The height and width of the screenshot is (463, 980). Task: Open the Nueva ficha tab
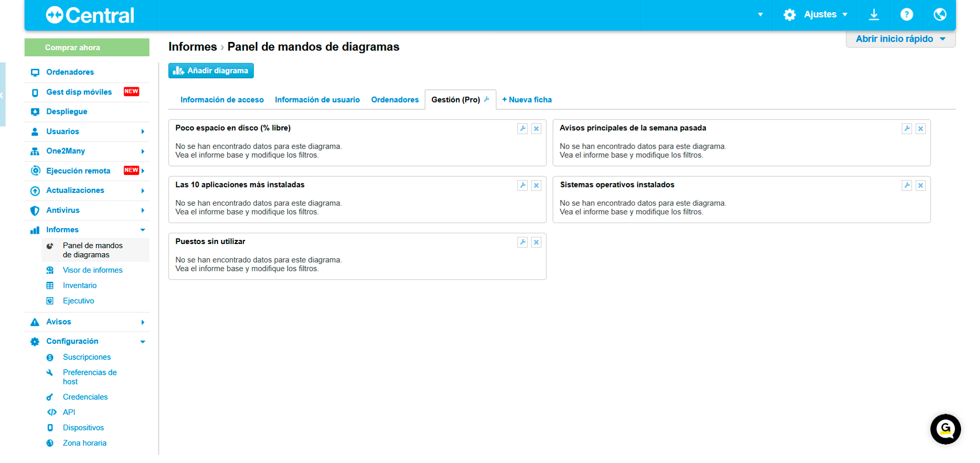[527, 100]
